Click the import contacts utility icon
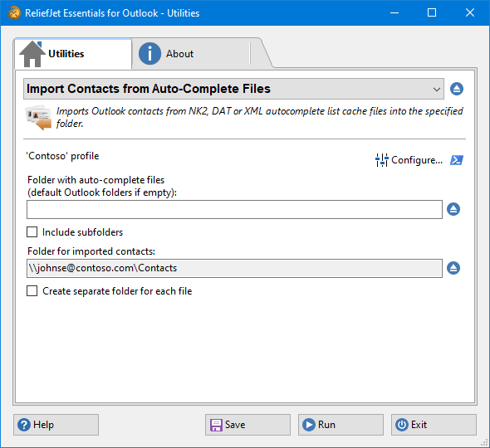This screenshot has width=490, height=448. coord(38,117)
